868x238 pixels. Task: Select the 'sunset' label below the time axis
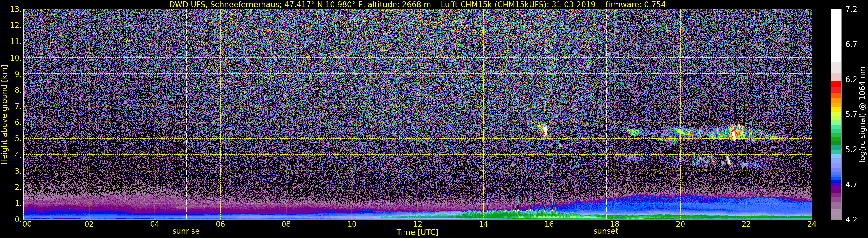[606, 231]
